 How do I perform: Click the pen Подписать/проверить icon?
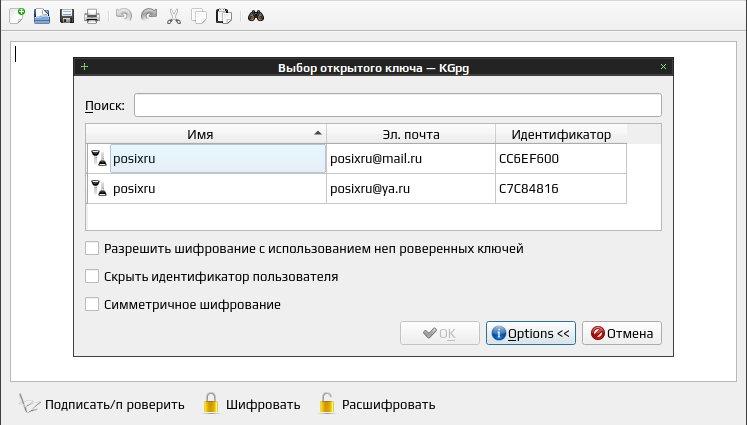point(29,404)
